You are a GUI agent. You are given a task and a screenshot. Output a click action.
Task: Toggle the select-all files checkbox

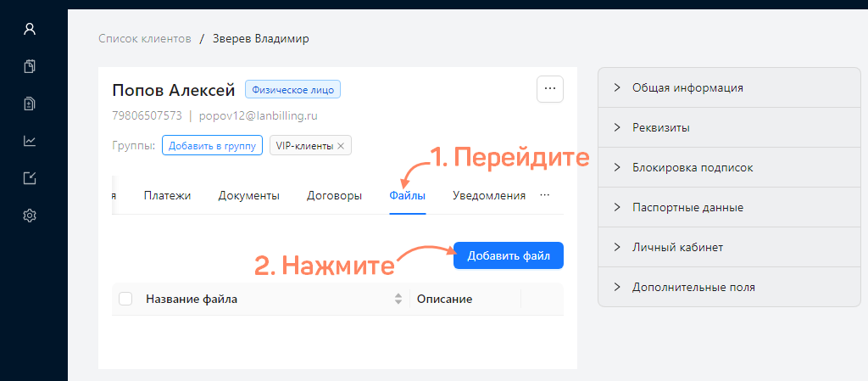click(126, 299)
